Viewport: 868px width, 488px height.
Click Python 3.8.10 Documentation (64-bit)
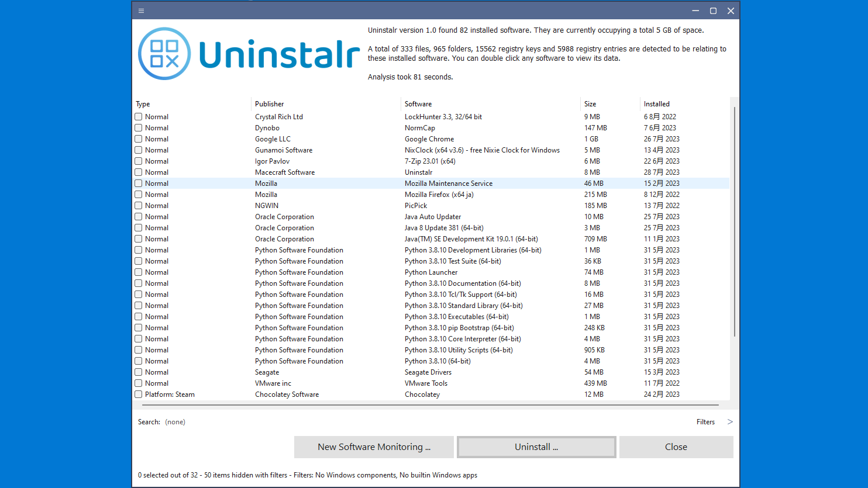click(x=463, y=283)
